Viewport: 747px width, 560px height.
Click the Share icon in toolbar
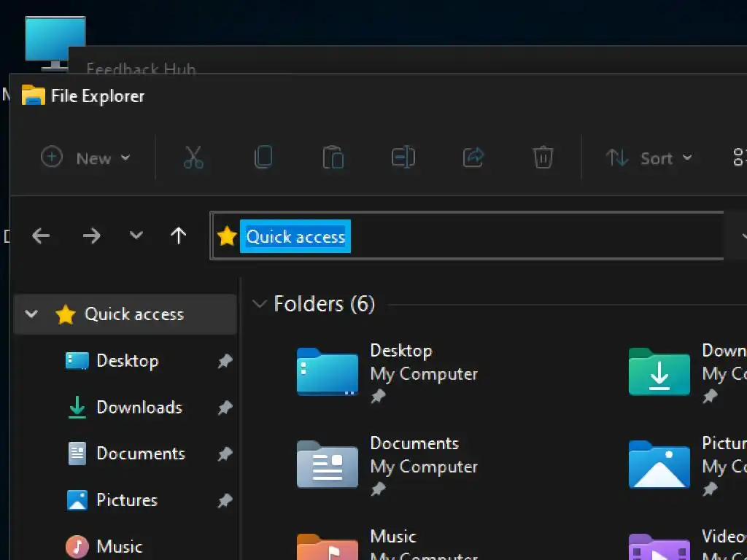tap(473, 157)
